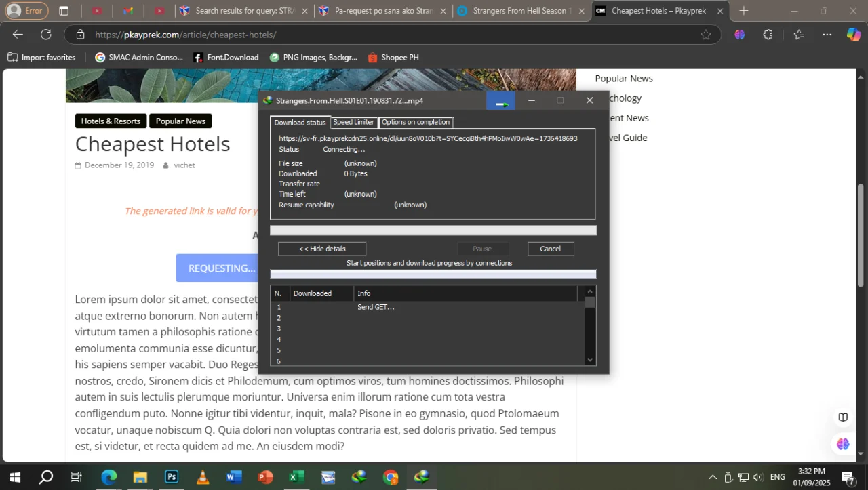Select Options on completion tab
868x490 pixels.
(x=416, y=122)
